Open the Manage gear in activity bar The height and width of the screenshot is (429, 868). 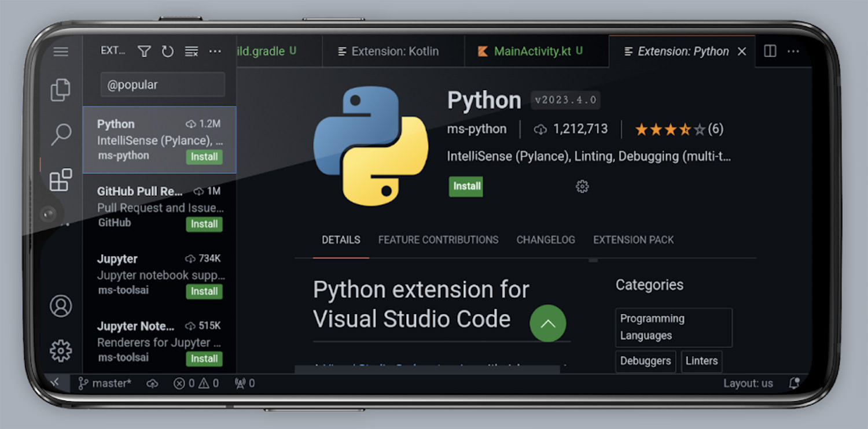pyautogui.click(x=61, y=350)
